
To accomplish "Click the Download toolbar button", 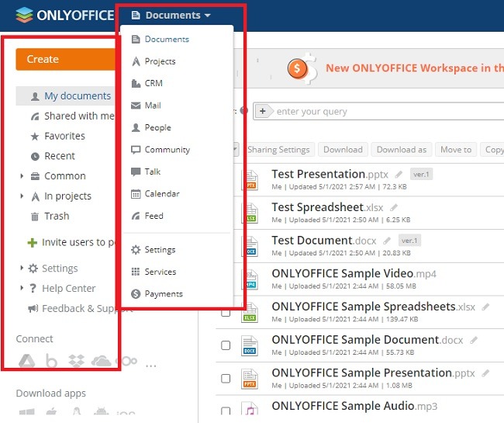I will point(343,150).
